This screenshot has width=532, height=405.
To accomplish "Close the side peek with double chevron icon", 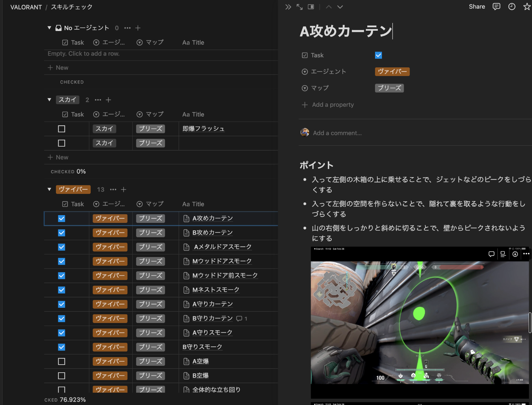I will tap(288, 7).
